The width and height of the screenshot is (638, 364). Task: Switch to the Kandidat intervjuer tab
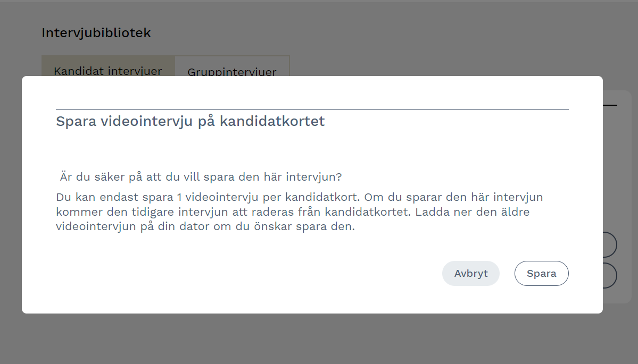coord(108,69)
